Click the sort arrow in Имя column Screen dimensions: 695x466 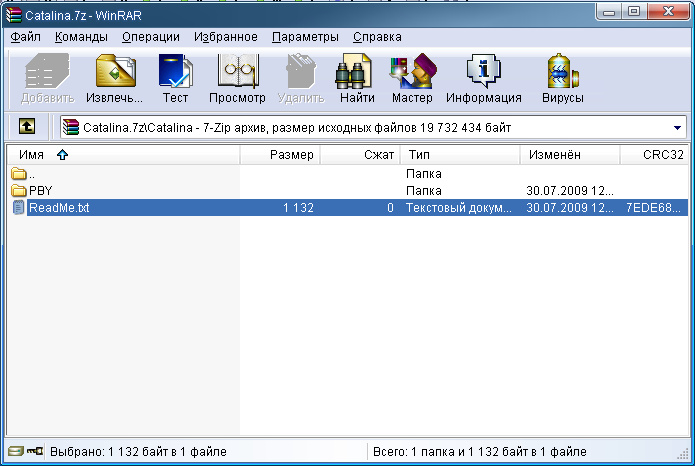click(x=62, y=155)
